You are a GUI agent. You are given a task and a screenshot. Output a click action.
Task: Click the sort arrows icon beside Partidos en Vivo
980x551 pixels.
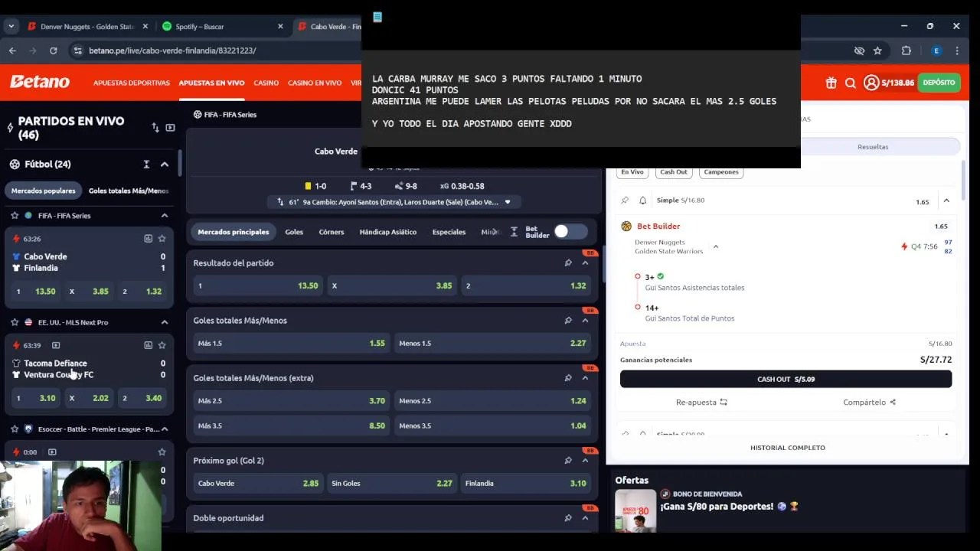(155, 128)
